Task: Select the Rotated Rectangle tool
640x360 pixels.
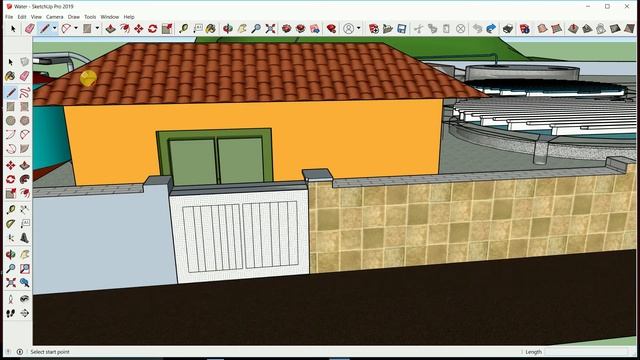Action: tap(24, 107)
